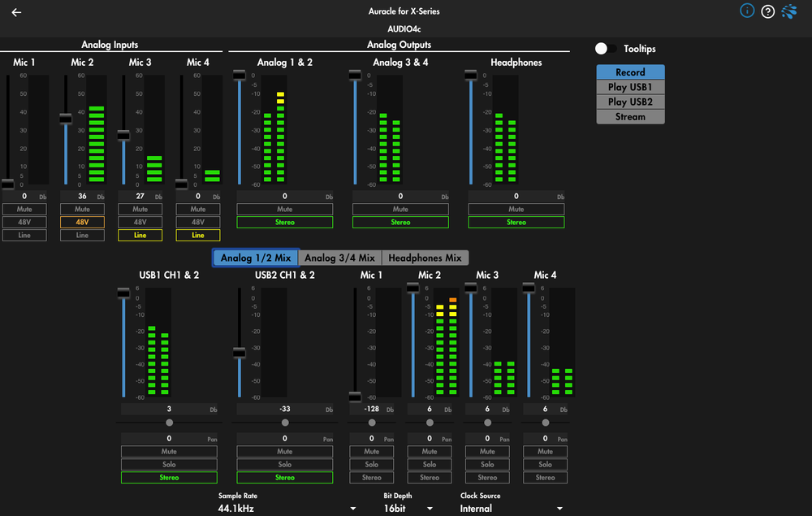Click the Mic 1 gain value field showing 0 Db
This screenshot has height=516, width=812.
[24, 196]
